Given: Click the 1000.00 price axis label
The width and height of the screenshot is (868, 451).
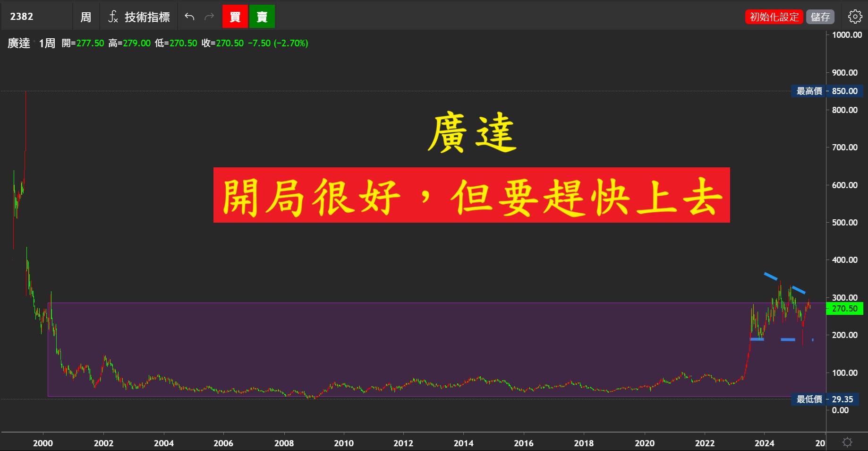Looking at the screenshot, I should pyautogui.click(x=847, y=35).
